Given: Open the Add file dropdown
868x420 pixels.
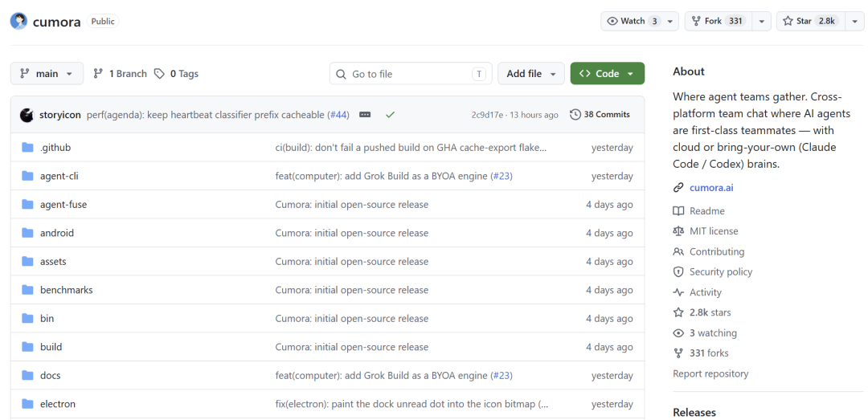Looking at the screenshot, I should tap(531, 74).
